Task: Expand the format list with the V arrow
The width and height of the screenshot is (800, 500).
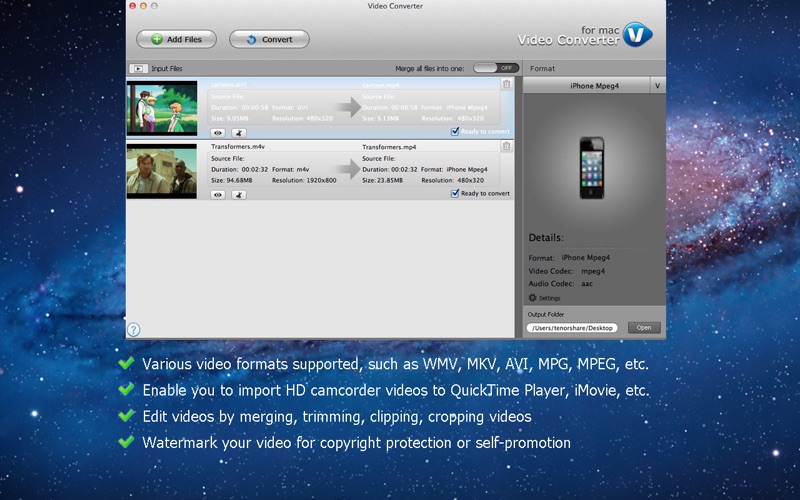Action: (x=657, y=86)
